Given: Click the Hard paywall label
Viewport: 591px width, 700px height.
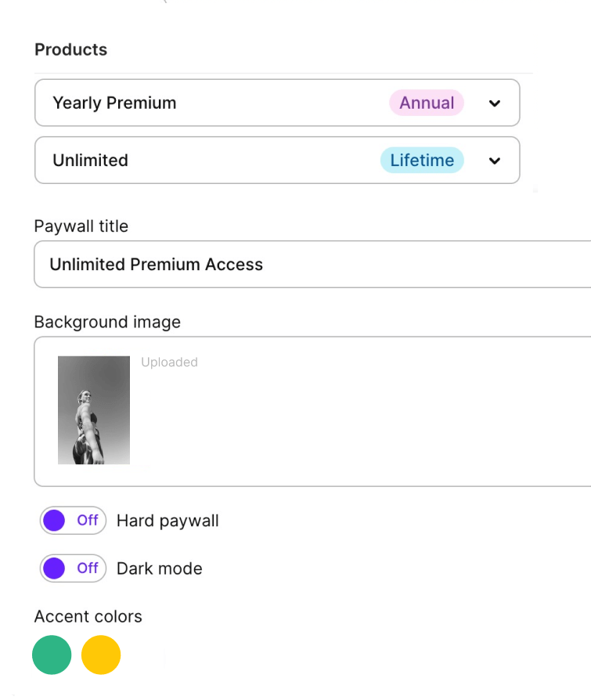Looking at the screenshot, I should 168,521.
